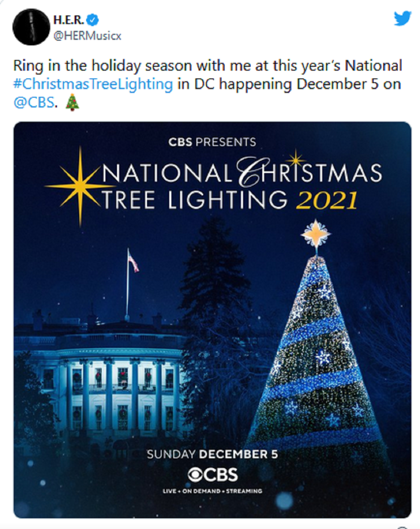Click the "CBS PRESENTS" text on the poster
The image size is (420, 529).
tap(212, 142)
